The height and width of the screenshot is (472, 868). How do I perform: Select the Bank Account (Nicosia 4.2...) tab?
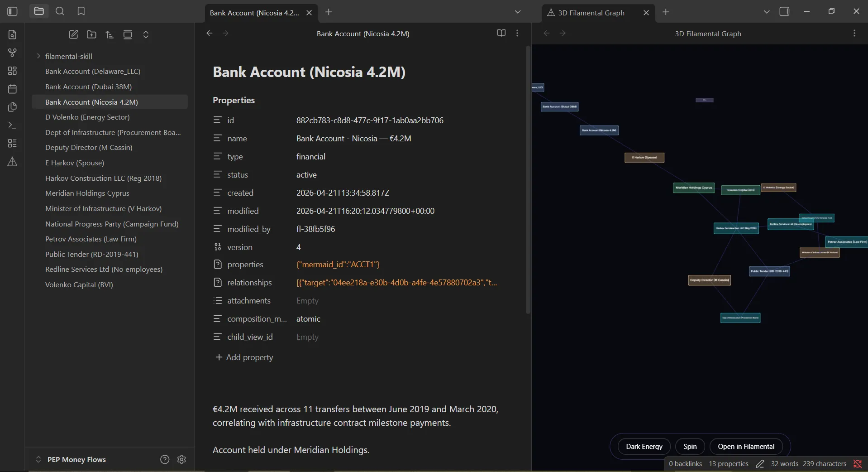[254, 13]
